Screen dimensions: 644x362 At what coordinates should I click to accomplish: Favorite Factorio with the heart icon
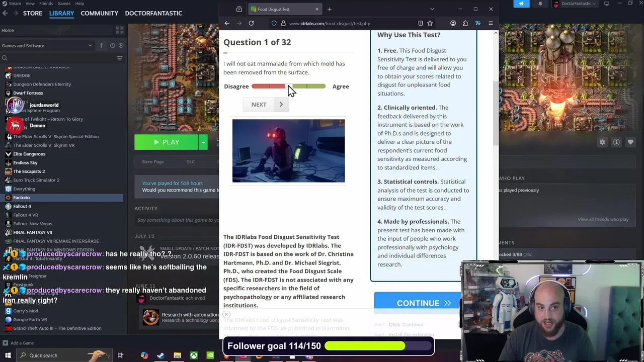click(x=630, y=142)
